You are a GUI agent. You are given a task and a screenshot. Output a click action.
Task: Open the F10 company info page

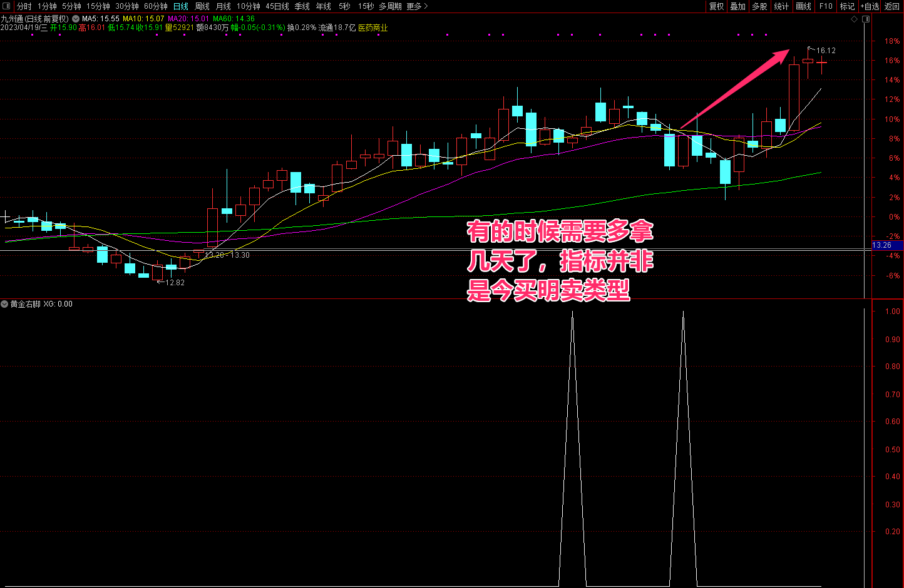pos(826,6)
